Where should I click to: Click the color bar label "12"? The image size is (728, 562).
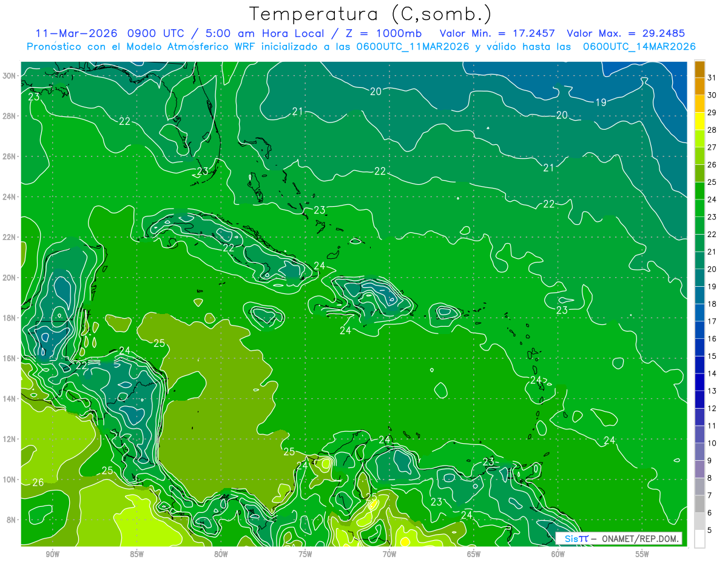point(712,408)
